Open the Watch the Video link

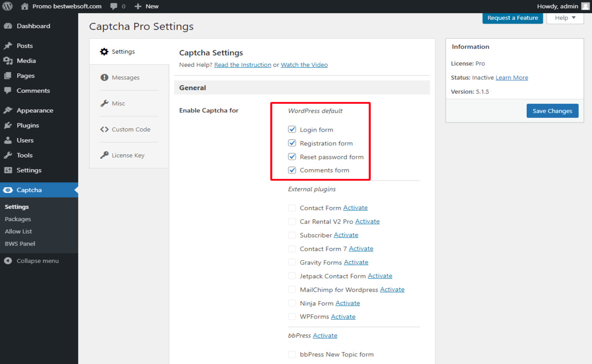tap(304, 65)
